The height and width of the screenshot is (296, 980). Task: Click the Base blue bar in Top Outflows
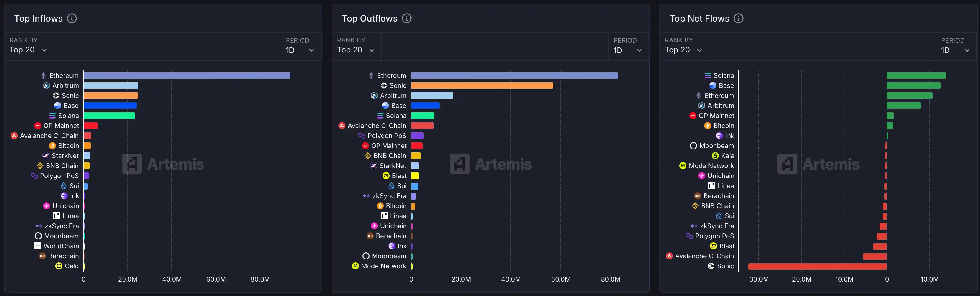pyautogui.click(x=425, y=106)
